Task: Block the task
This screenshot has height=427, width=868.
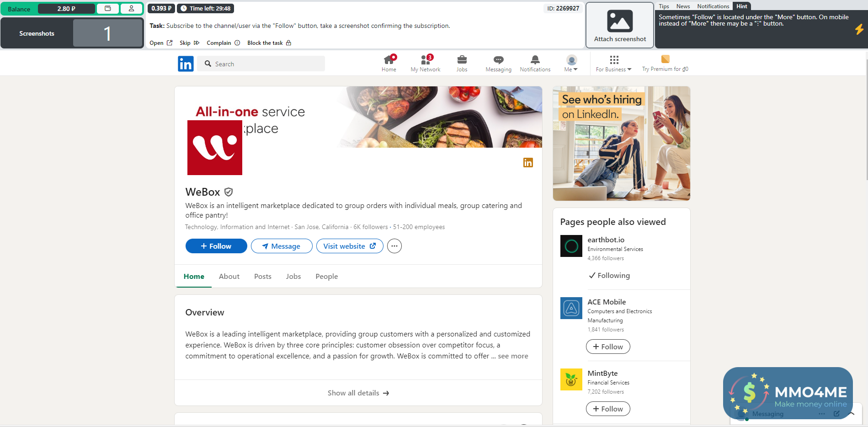Action: (269, 43)
